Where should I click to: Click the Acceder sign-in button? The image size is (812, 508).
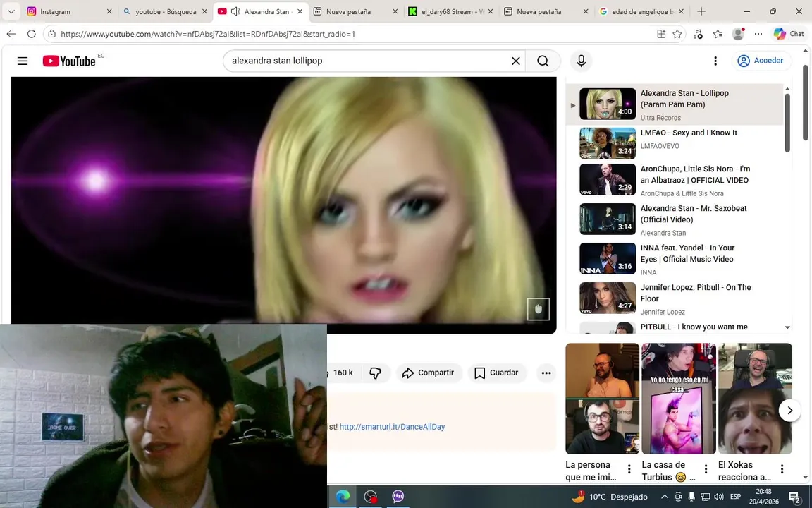tap(761, 61)
